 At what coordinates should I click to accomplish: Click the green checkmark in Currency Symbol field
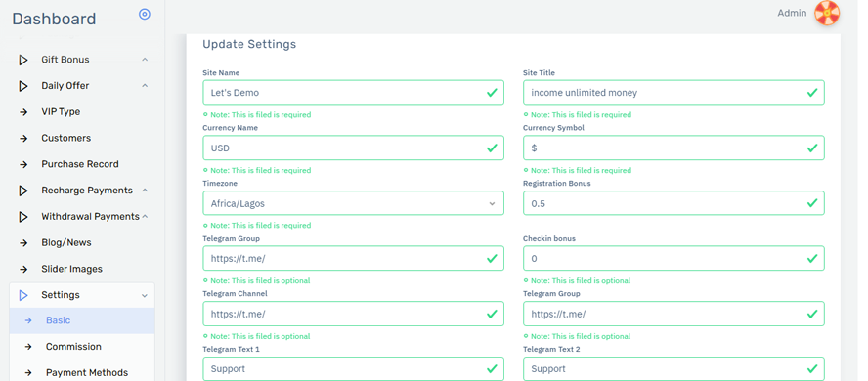(812, 148)
